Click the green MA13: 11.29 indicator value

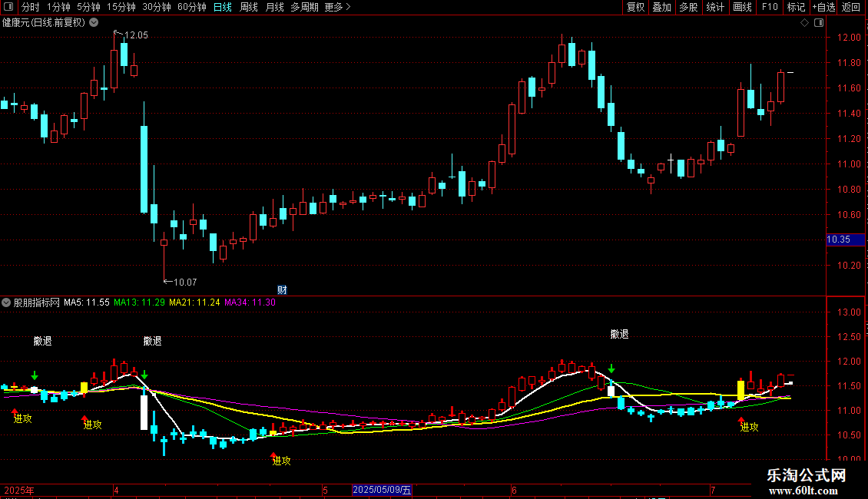point(140,302)
